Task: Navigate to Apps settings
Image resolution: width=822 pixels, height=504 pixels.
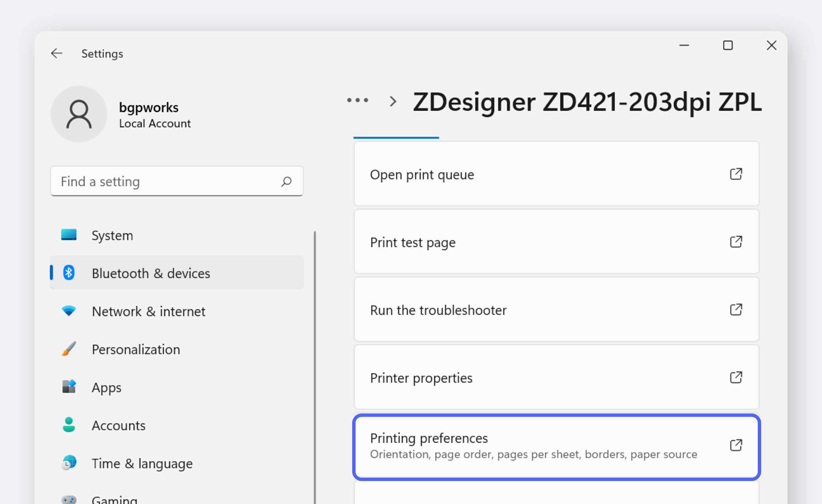Action: [106, 387]
